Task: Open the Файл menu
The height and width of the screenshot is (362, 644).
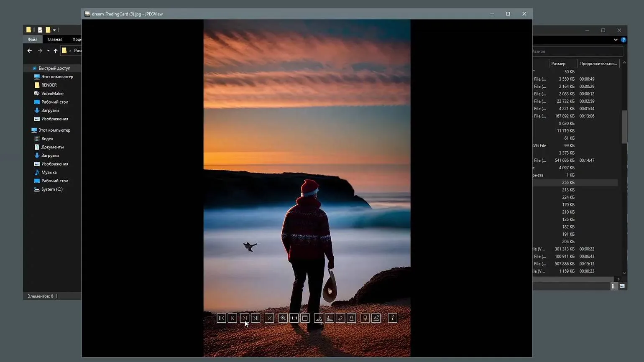Action: click(x=33, y=39)
